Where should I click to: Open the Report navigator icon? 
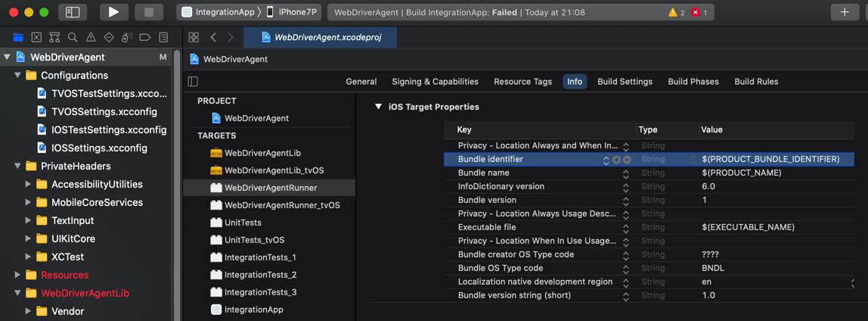point(163,37)
